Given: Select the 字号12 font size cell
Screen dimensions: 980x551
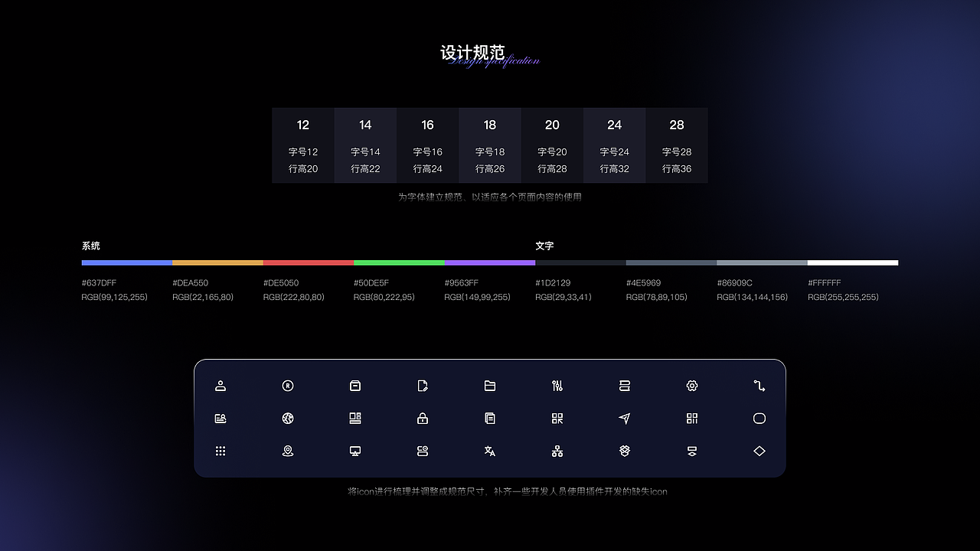Looking at the screenshot, I should pos(302,145).
